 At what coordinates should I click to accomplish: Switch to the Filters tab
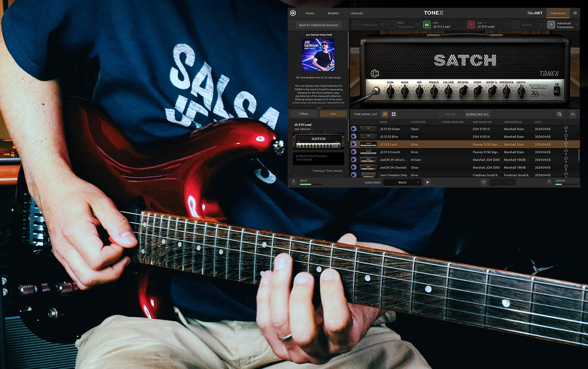tap(304, 114)
